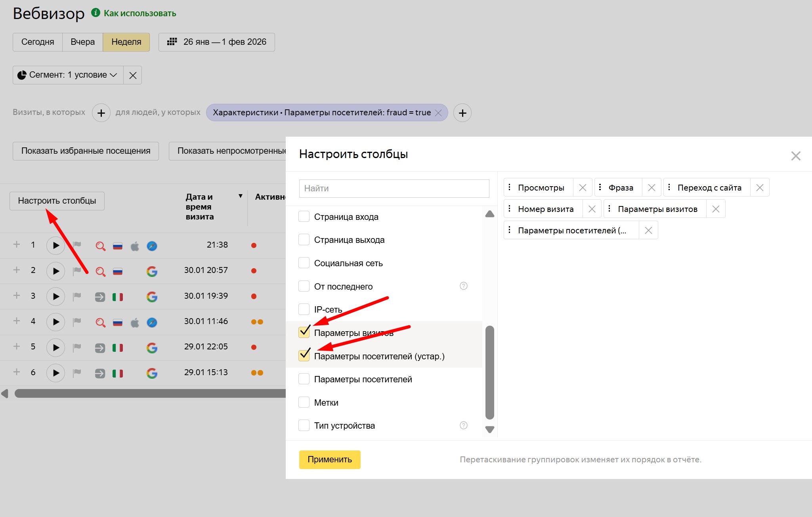Expand details of visit 4

(x=17, y=321)
